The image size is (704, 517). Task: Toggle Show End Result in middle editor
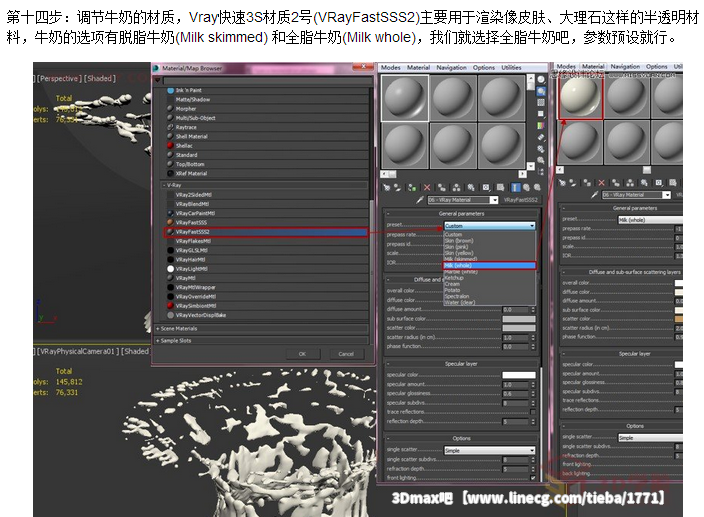click(x=515, y=188)
